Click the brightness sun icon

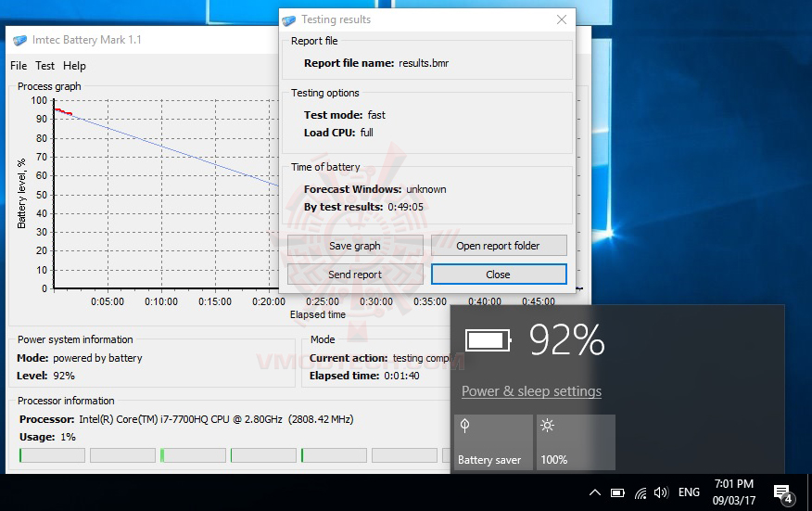click(548, 426)
